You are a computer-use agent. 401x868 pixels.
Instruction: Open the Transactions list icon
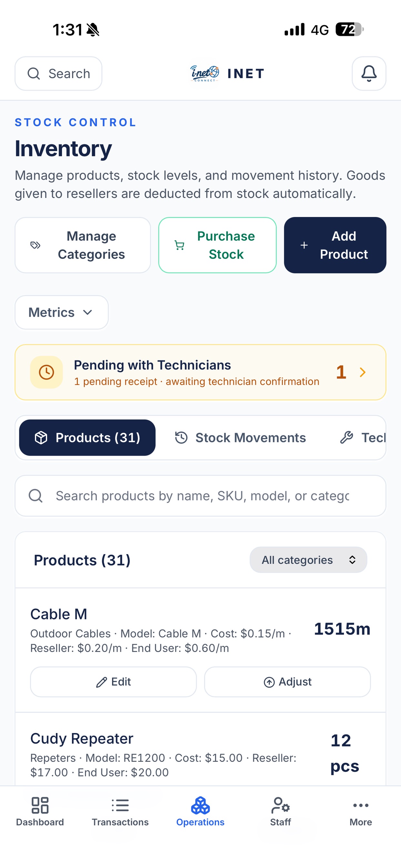point(120,805)
